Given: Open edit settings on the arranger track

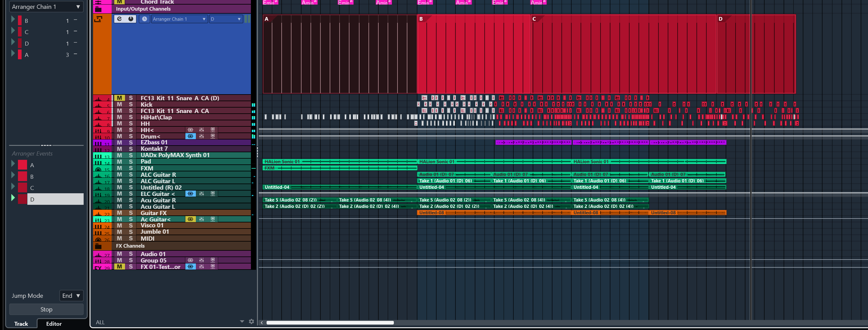Looking at the screenshot, I should 119,19.
